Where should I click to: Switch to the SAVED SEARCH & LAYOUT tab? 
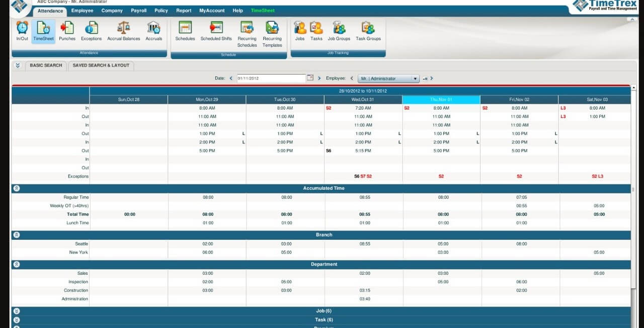click(x=101, y=65)
